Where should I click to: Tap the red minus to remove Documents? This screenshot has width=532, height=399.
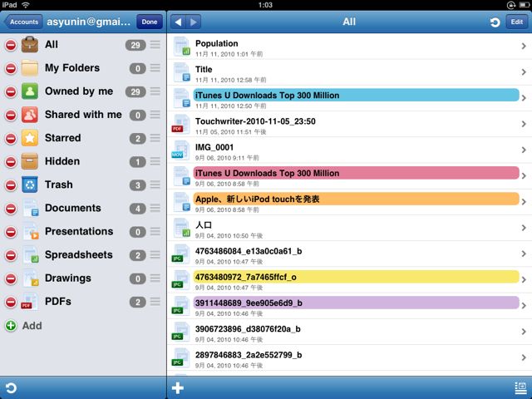(x=11, y=209)
